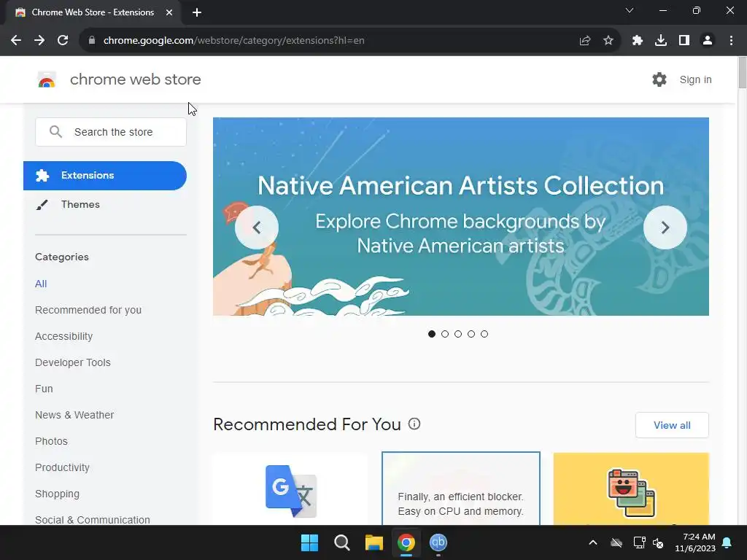Click the muted volume tray icon
Viewport: 747px width, 560px height.
tap(659, 542)
